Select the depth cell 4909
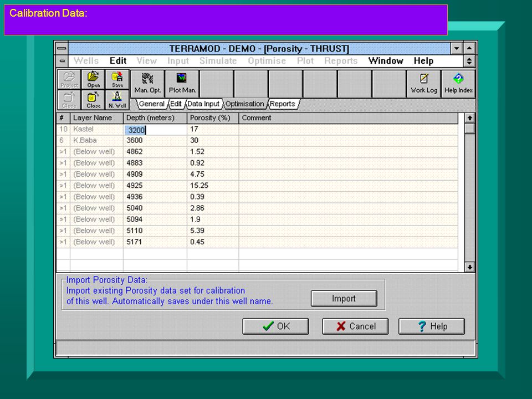The height and width of the screenshot is (399, 532). pos(155,174)
